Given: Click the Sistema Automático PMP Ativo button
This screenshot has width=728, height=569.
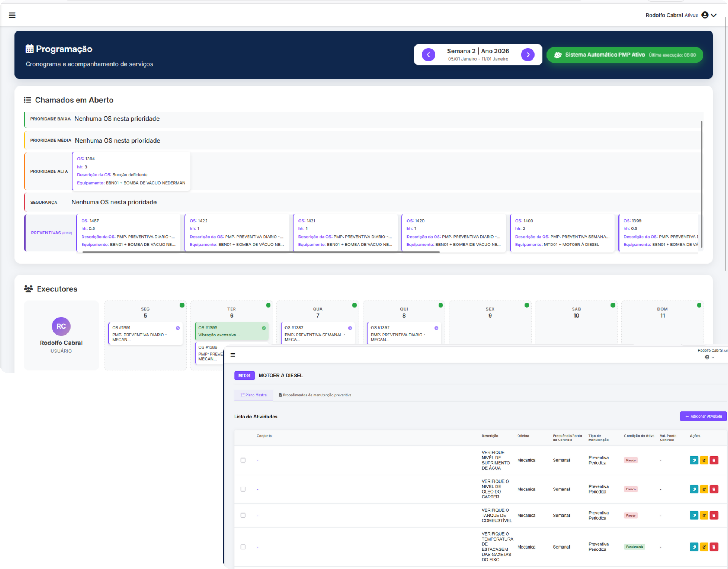Looking at the screenshot, I should pos(624,55).
